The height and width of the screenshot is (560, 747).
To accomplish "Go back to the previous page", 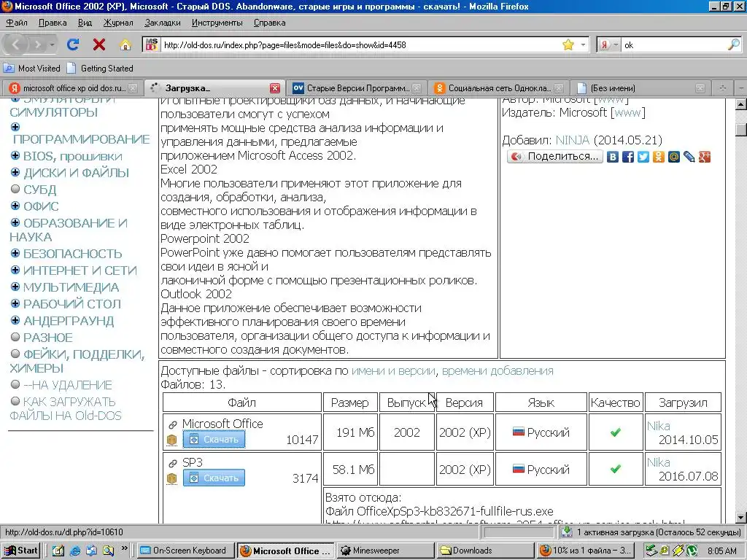I will pos(16,44).
